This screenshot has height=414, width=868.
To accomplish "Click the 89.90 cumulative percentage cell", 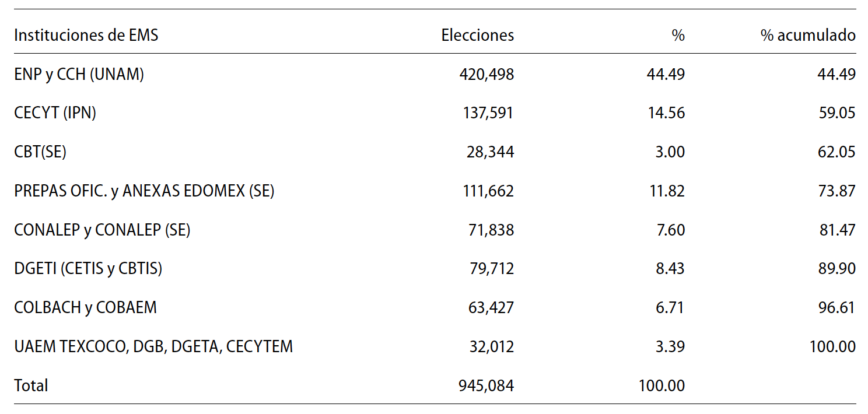I will 836,269.
